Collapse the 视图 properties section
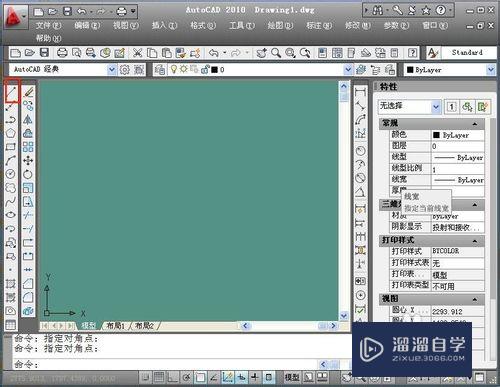500x387 pixels. tap(475, 299)
